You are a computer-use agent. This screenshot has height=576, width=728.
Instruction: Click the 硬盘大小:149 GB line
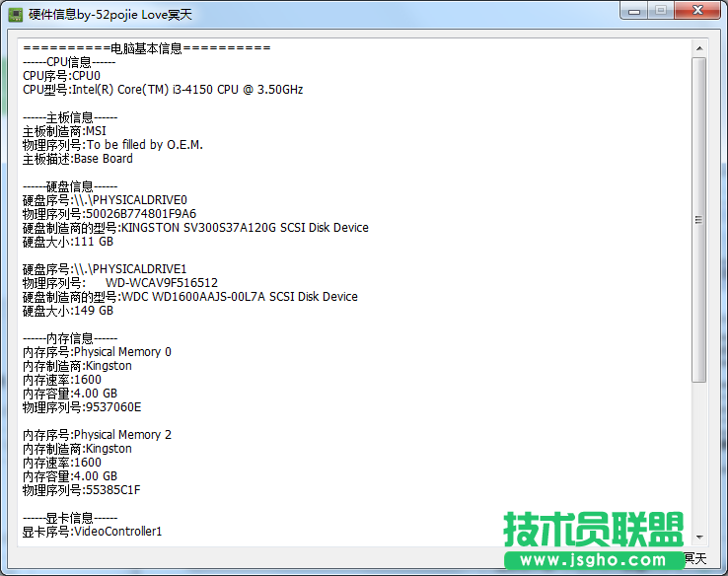[x=68, y=311]
